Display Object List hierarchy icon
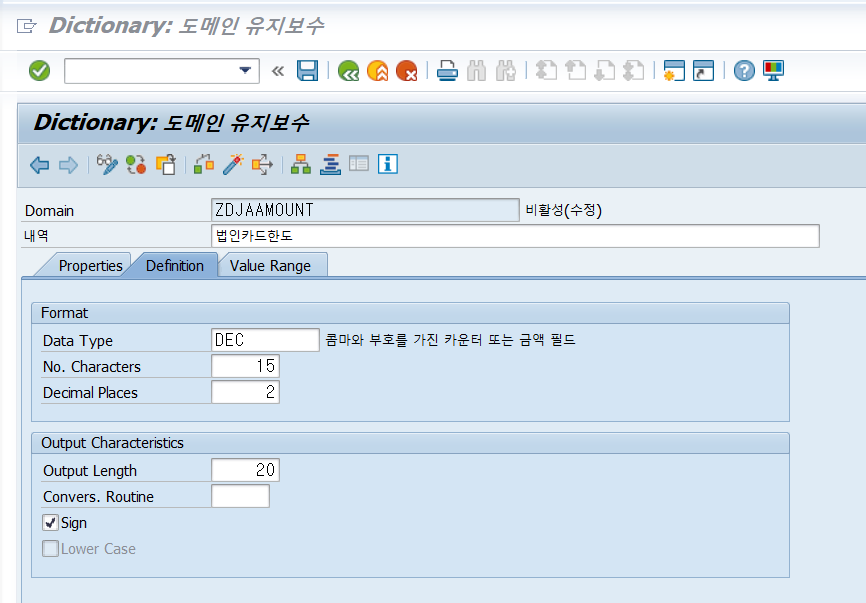 [x=301, y=165]
